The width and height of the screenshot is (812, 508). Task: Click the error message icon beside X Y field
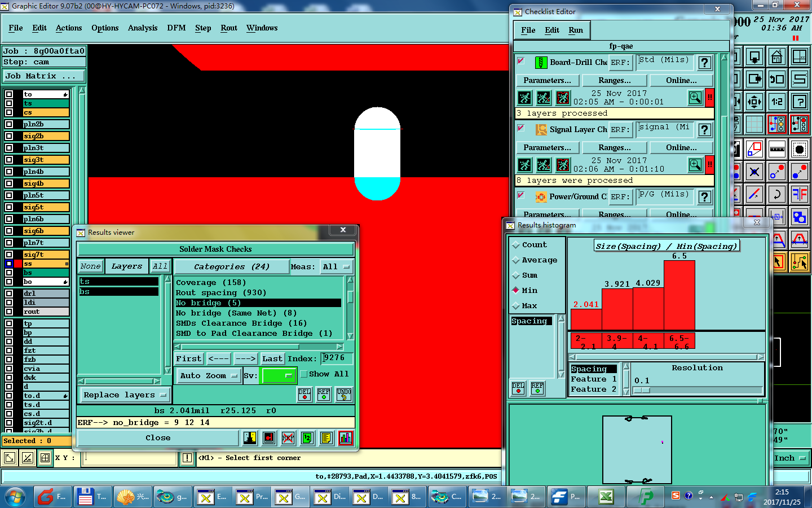point(187,458)
